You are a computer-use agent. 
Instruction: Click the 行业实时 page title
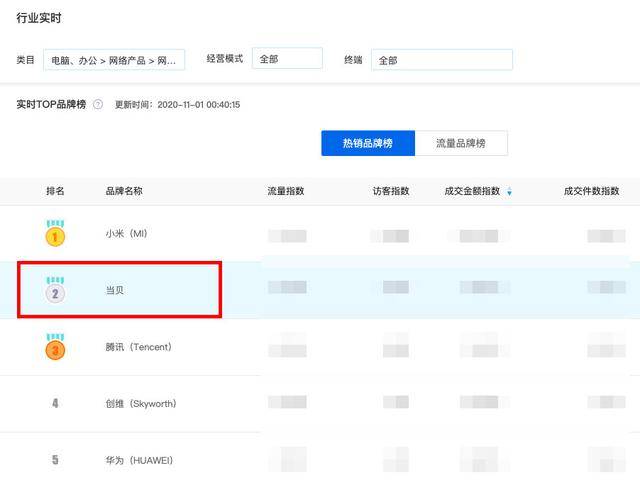point(39,18)
